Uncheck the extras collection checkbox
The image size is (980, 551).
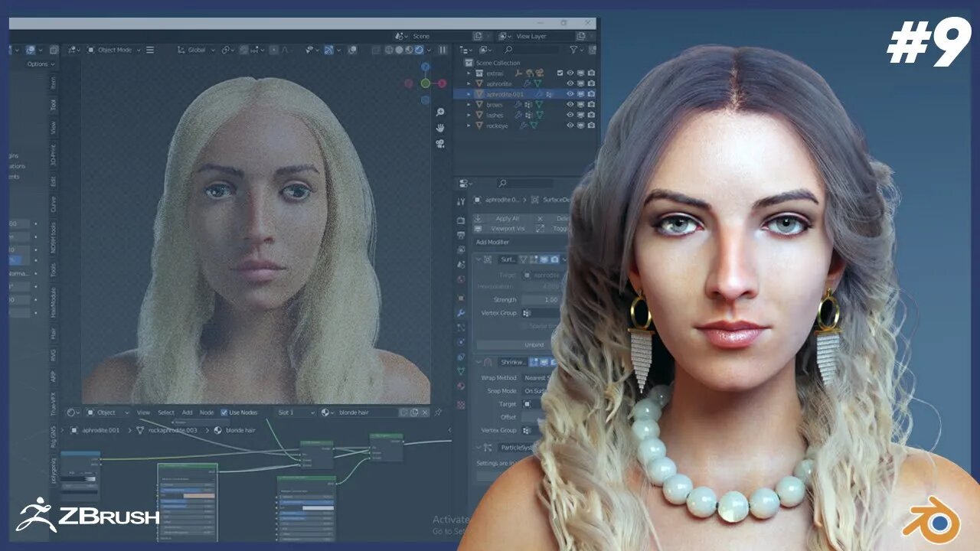click(x=560, y=73)
